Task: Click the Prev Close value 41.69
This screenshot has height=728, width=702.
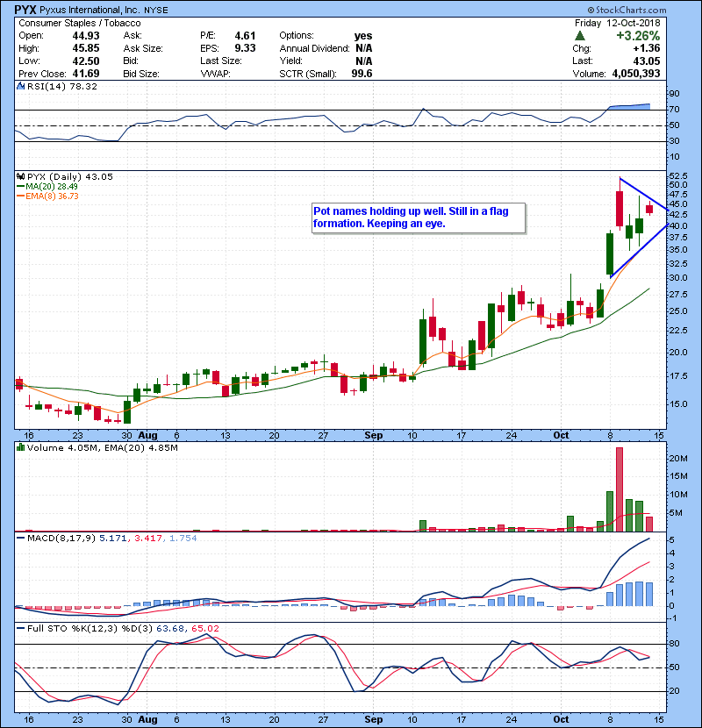Action: (x=86, y=74)
